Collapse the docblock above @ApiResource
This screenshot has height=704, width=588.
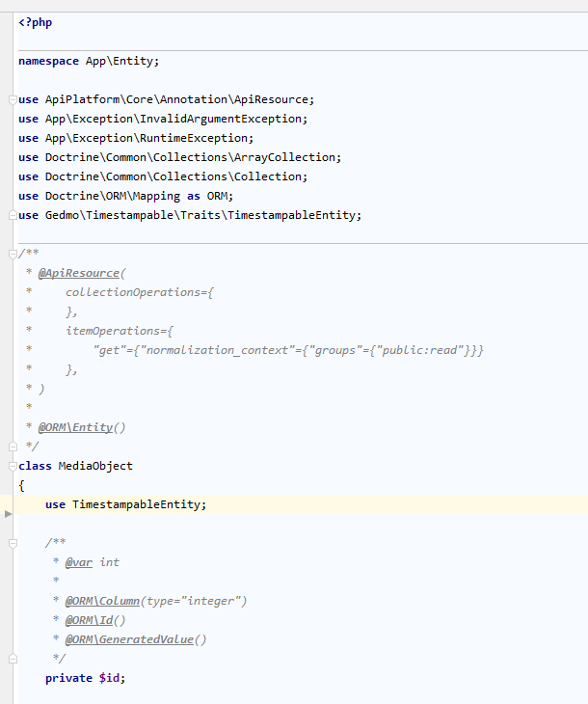pos(13,255)
